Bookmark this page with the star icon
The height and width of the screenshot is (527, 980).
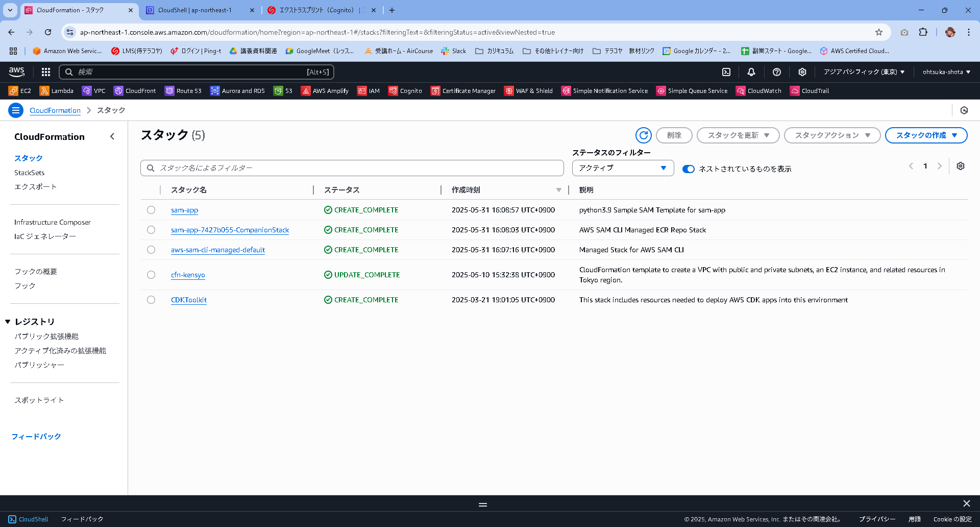tap(879, 32)
